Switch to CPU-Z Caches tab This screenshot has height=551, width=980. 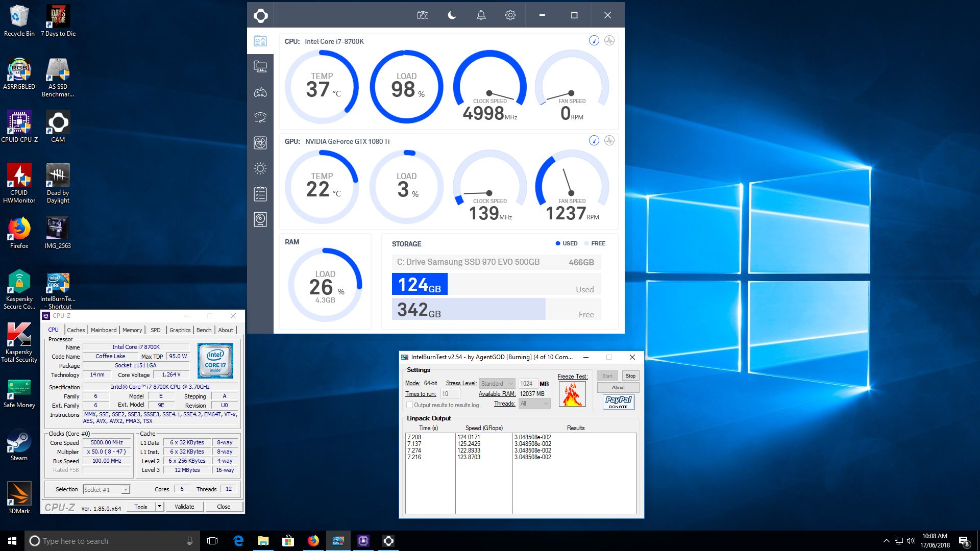point(76,330)
